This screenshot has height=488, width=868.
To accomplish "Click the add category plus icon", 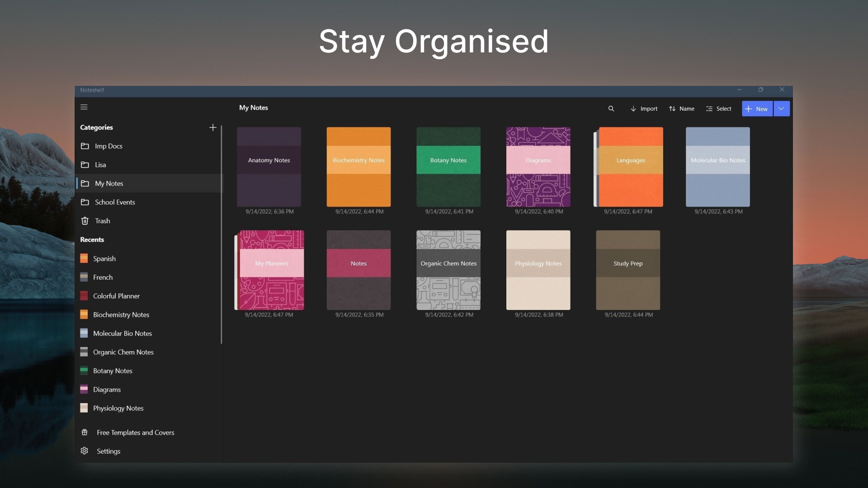I will [212, 127].
